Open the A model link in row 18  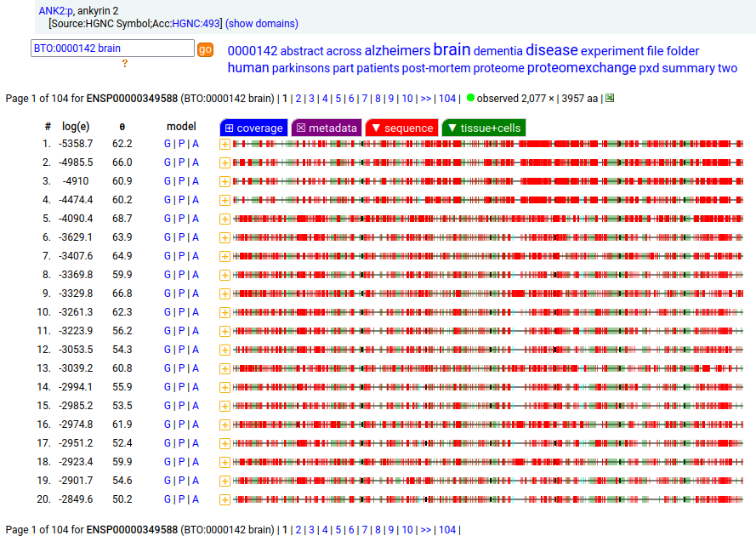point(196,462)
